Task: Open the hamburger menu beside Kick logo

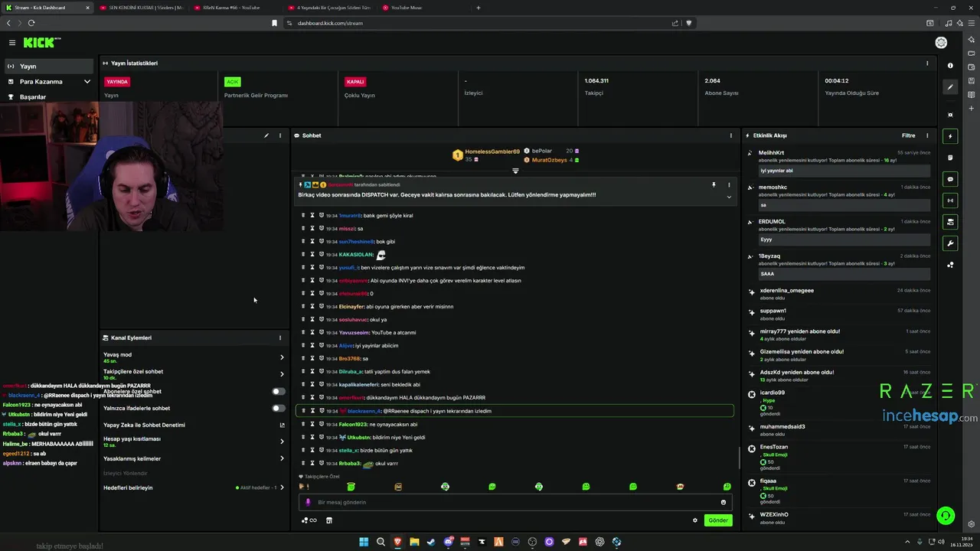Action: tap(12, 43)
